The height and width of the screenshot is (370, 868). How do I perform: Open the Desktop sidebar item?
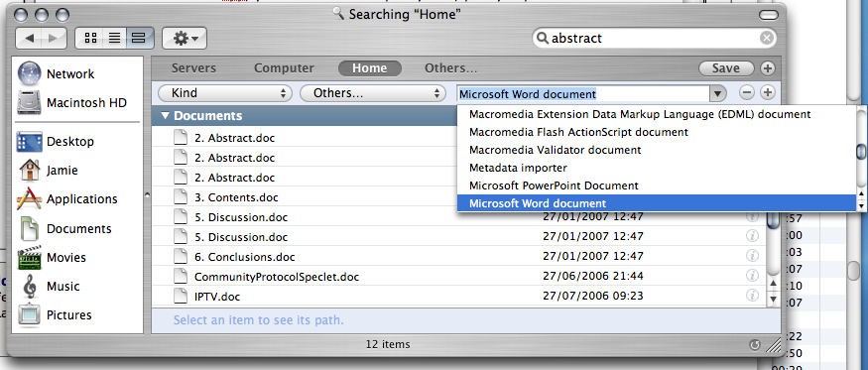coord(56,141)
